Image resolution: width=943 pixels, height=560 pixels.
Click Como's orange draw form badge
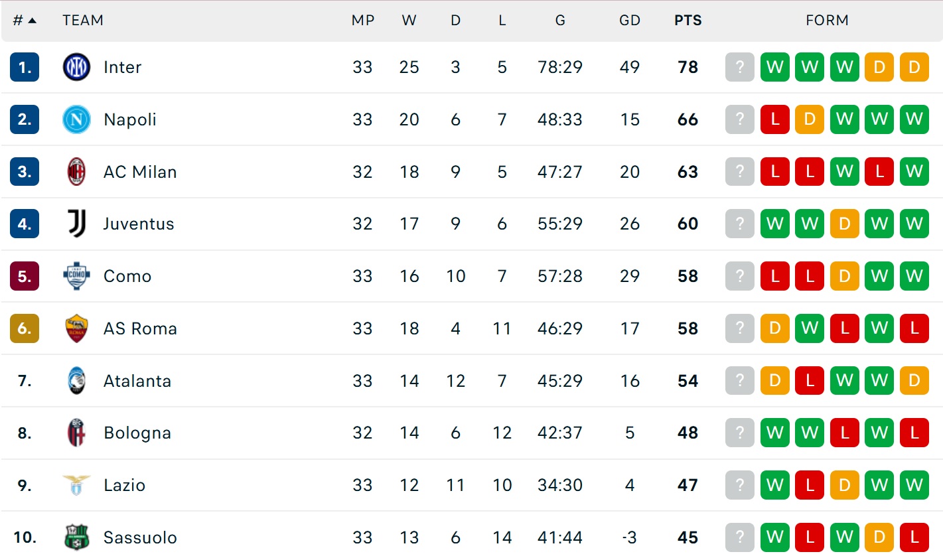click(x=844, y=276)
